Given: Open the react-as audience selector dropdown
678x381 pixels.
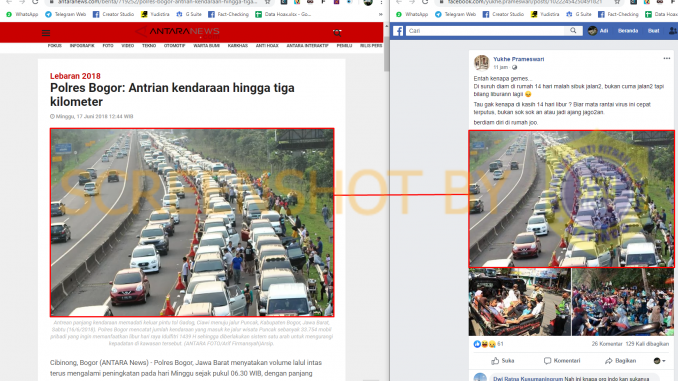Looking at the screenshot, I should click(659, 361).
